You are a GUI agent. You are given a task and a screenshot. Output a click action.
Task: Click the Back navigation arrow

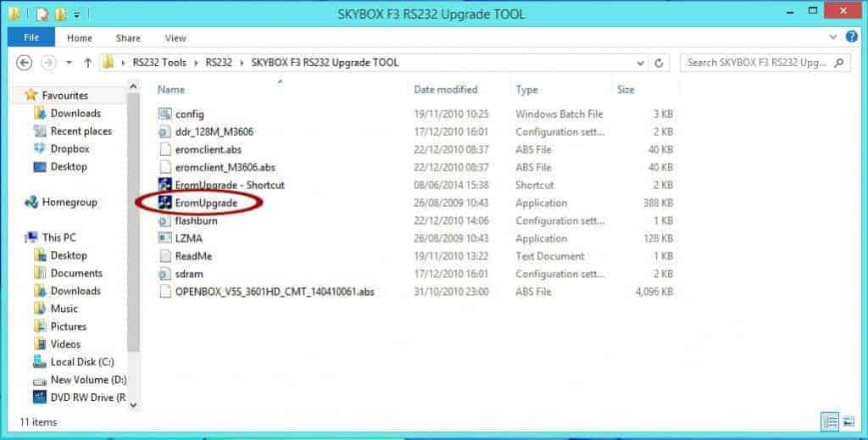[x=25, y=63]
